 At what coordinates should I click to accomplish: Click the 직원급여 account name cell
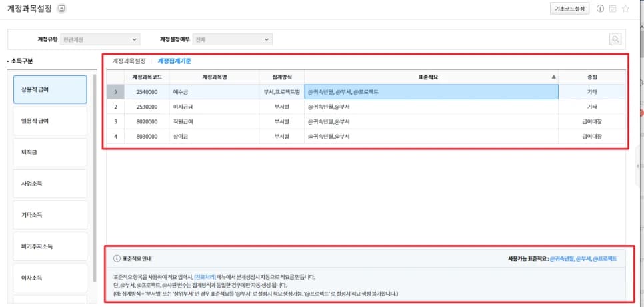point(214,121)
